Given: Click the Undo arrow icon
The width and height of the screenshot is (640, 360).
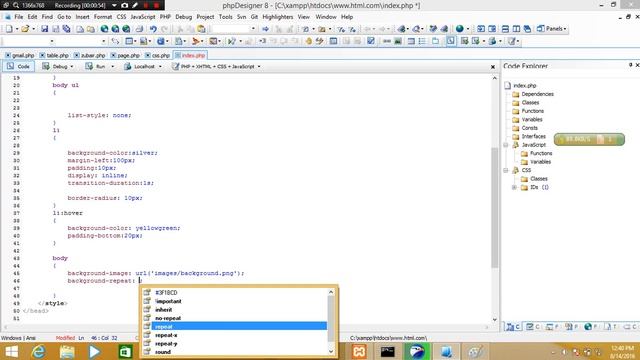Looking at the screenshot, I should coord(153,29).
